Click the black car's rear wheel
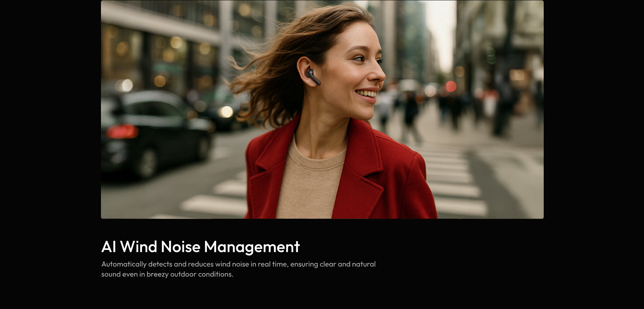This screenshot has width=644, height=309. [x=148, y=163]
